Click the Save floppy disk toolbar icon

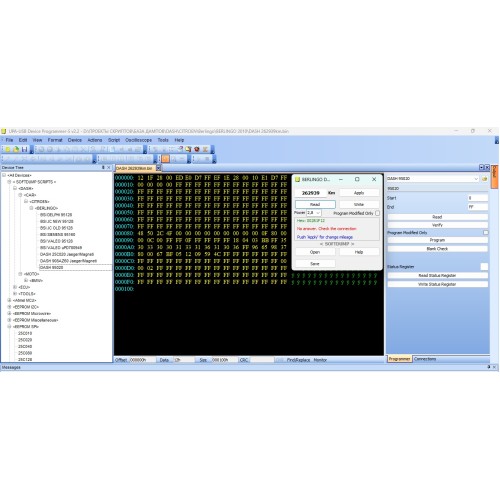24,149
